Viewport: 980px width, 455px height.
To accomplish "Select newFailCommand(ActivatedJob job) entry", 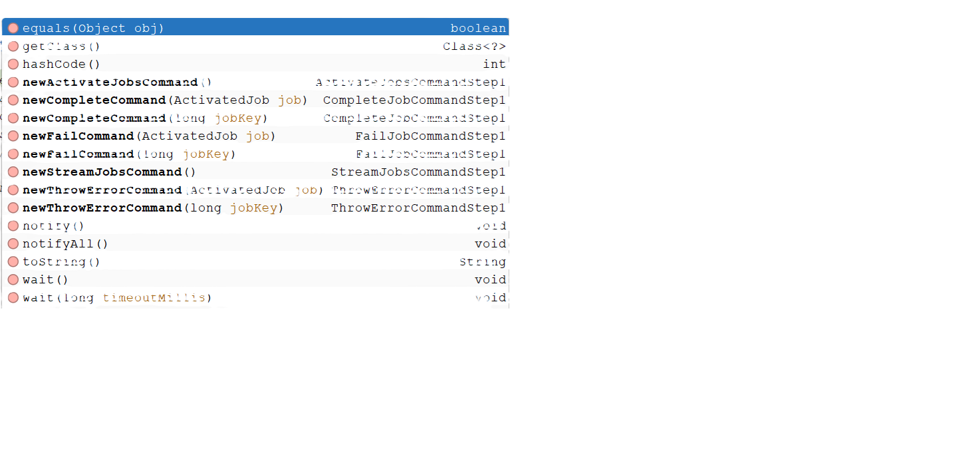I will (x=149, y=136).
